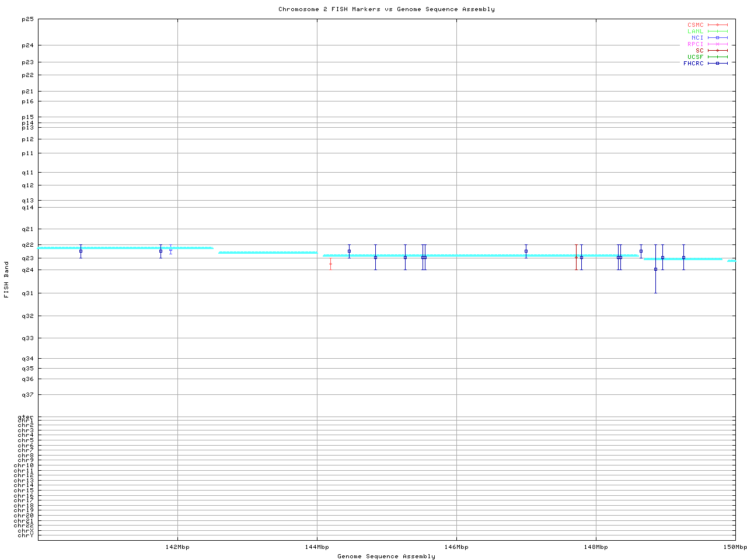Click the chart title text
The image size is (747, 560).
click(x=386, y=9)
